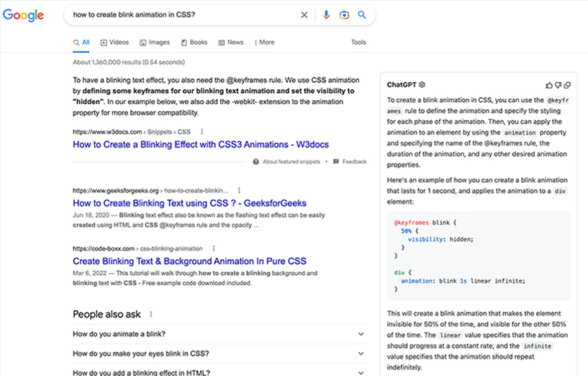Click About featured snippets link

pyautogui.click(x=291, y=161)
